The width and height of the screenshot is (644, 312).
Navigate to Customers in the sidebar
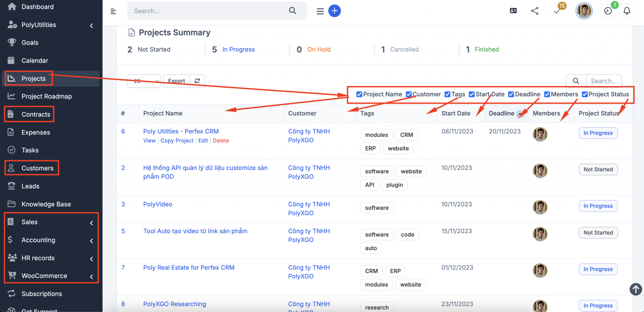(37, 168)
